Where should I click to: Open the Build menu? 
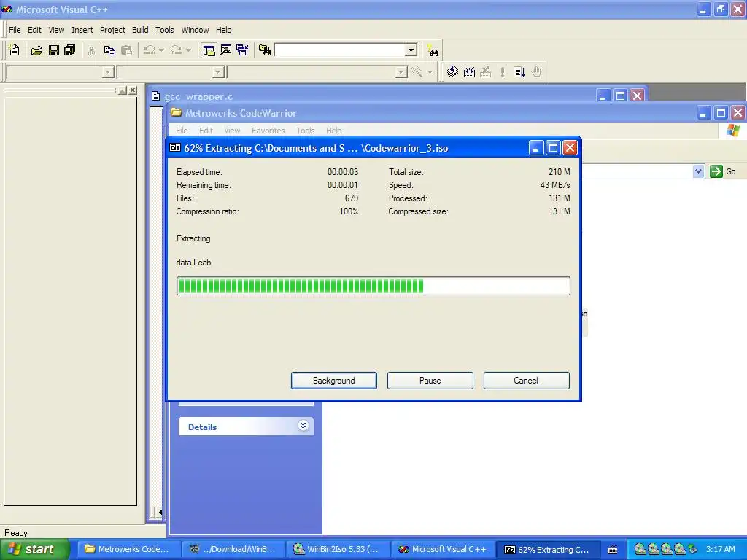click(140, 30)
